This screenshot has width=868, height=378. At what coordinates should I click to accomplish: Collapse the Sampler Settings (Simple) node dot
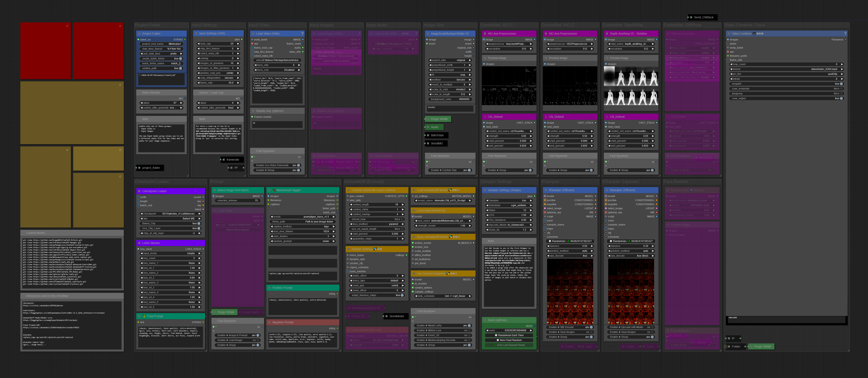click(485, 190)
